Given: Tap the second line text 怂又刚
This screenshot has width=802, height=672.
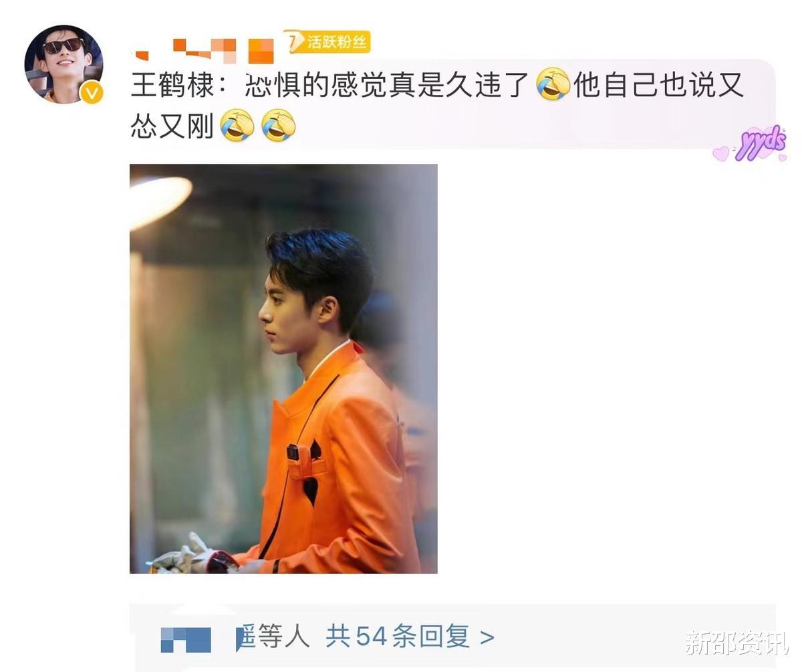Looking at the screenshot, I should [172, 126].
